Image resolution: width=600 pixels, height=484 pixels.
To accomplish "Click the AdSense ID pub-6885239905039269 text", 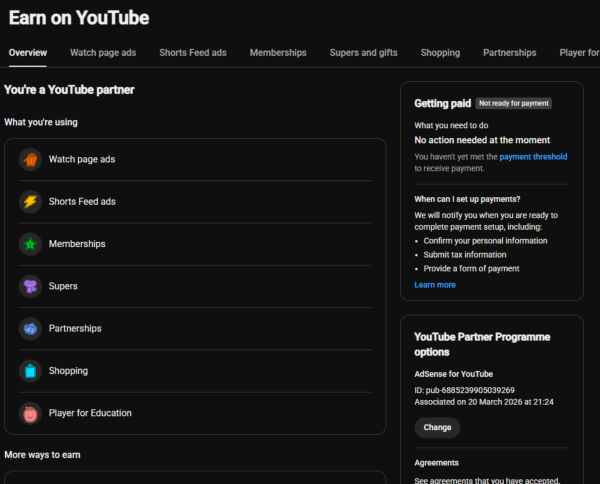I will coord(464,390).
